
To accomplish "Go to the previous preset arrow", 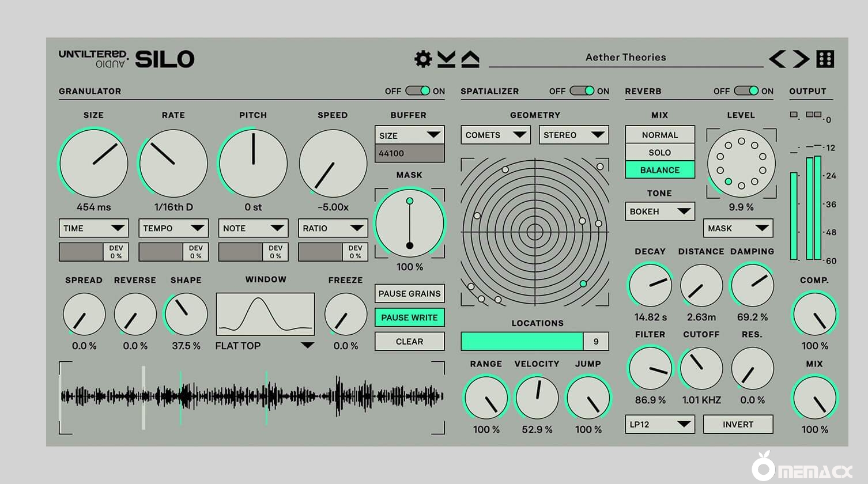I will coord(777,59).
